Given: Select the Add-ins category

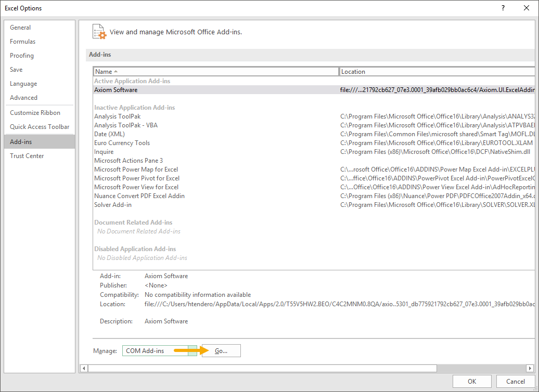Looking at the screenshot, I should (x=40, y=141).
